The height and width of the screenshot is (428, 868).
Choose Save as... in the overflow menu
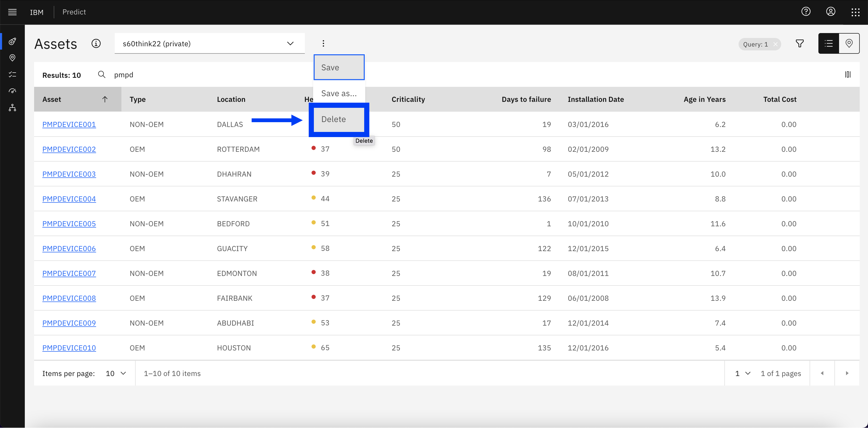tap(339, 93)
